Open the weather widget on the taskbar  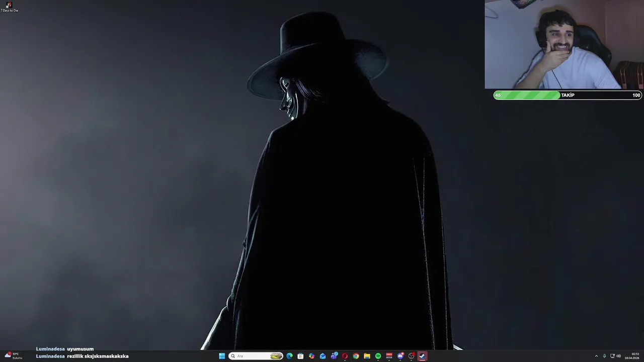[13, 356]
